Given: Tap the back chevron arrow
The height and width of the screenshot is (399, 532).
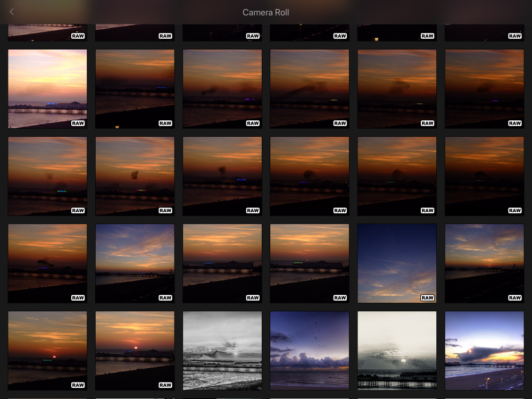Looking at the screenshot, I should [x=12, y=12].
